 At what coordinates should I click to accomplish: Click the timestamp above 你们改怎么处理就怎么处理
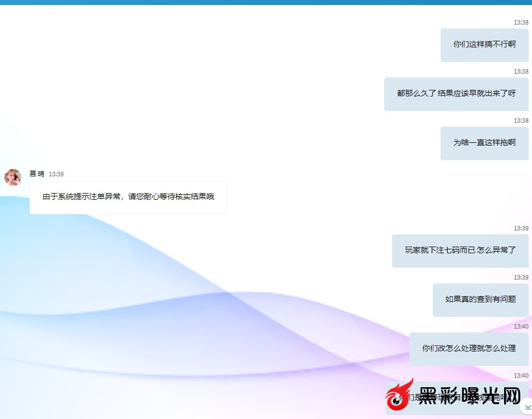coord(521,327)
